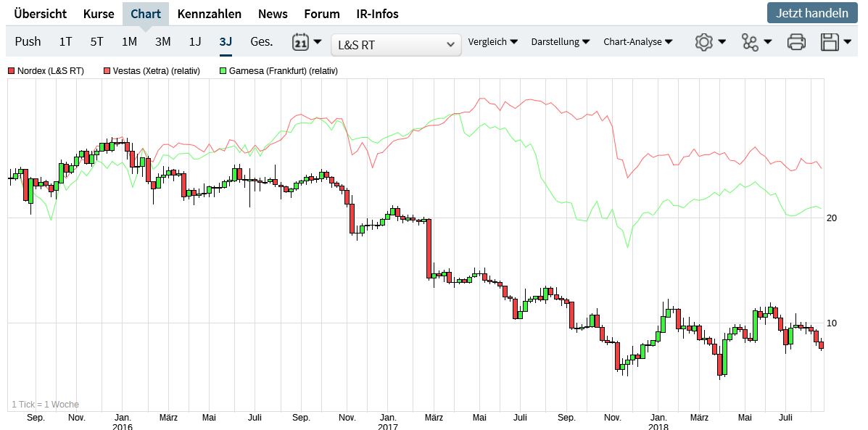This screenshot has width=868, height=430.
Task: Click the red Nordex legend square
Action: click(x=12, y=71)
